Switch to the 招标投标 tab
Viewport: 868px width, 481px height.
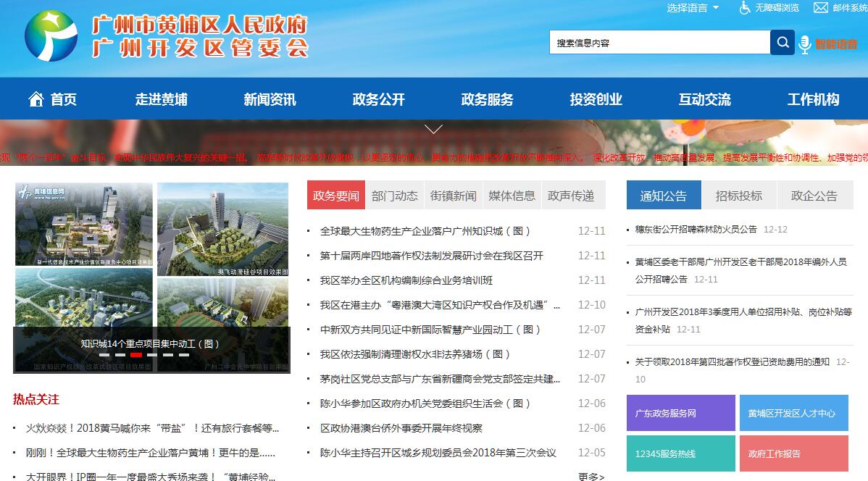[x=739, y=196]
